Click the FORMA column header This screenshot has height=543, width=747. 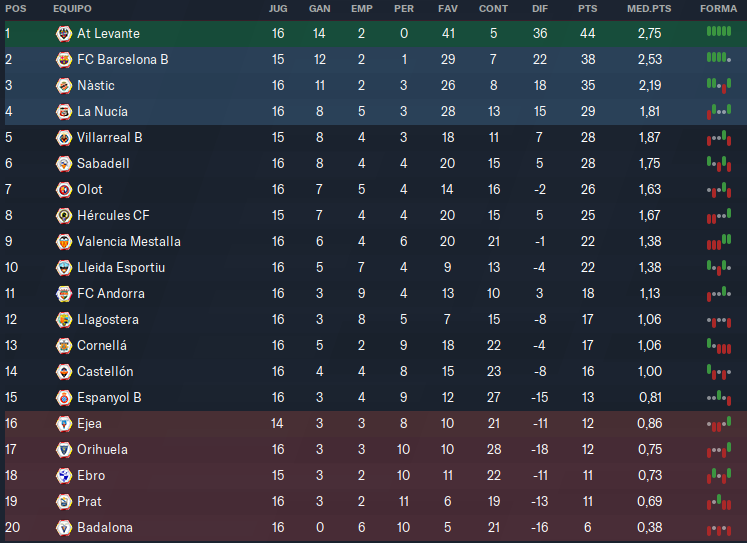[718, 9]
